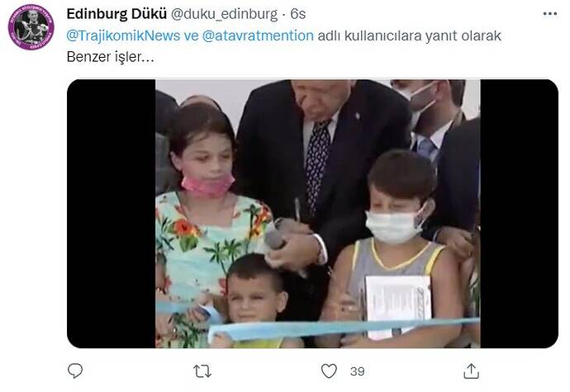Open the tweet's three-dot more options menu

point(549,14)
